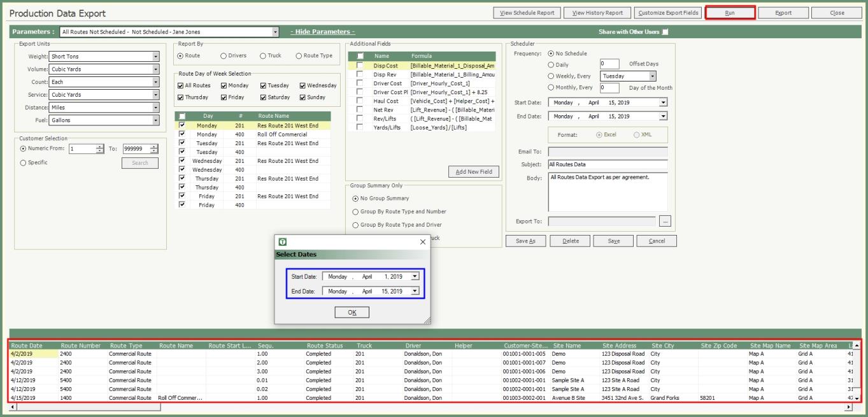Screen dimensions: 868x417
Task: Open Select Dates Start Date picker
Action: pyautogui.click(x=415, y=276)
